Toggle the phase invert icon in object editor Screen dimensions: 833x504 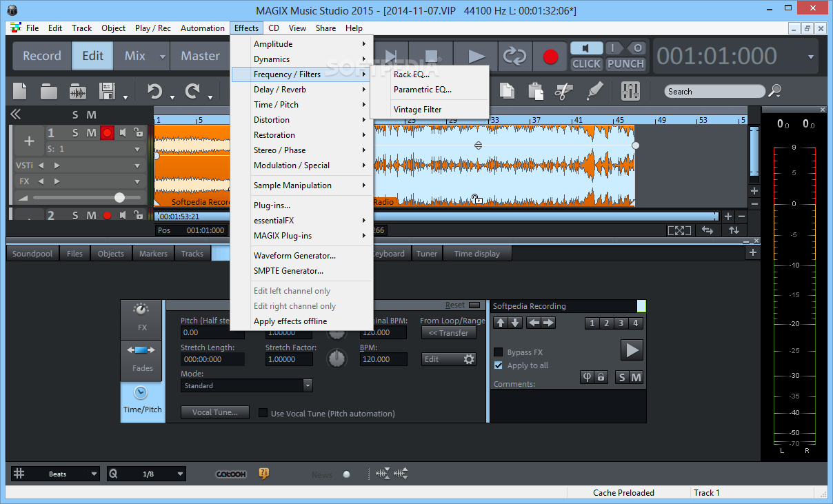coord(588,377)
